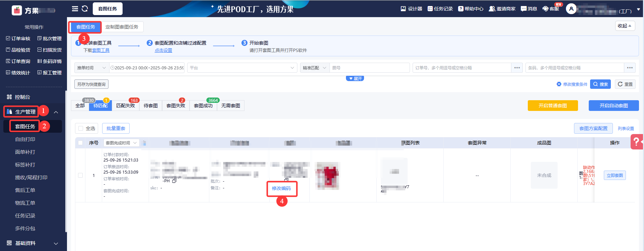Click the 重置 reset button
This screenshot has width=644, height=251.
[x=625, y=84]
